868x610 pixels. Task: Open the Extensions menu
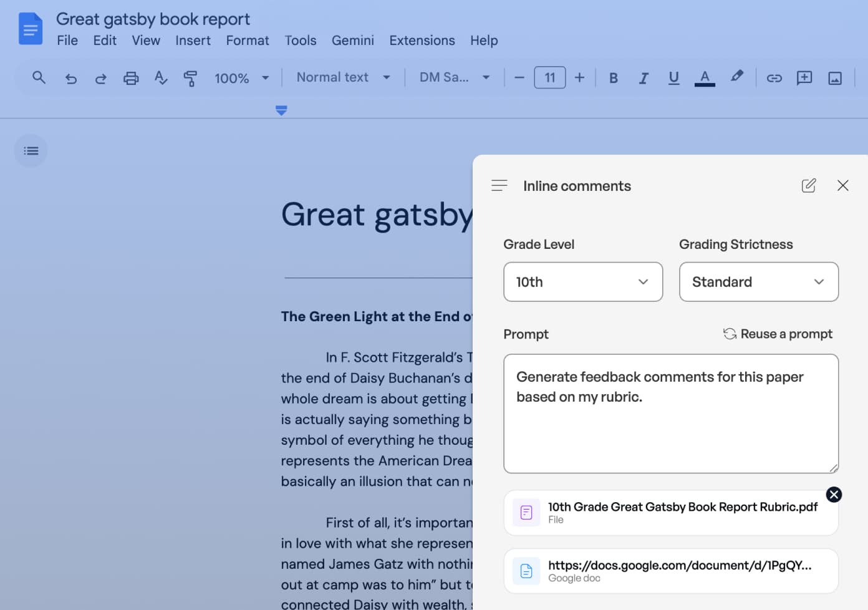422,41
